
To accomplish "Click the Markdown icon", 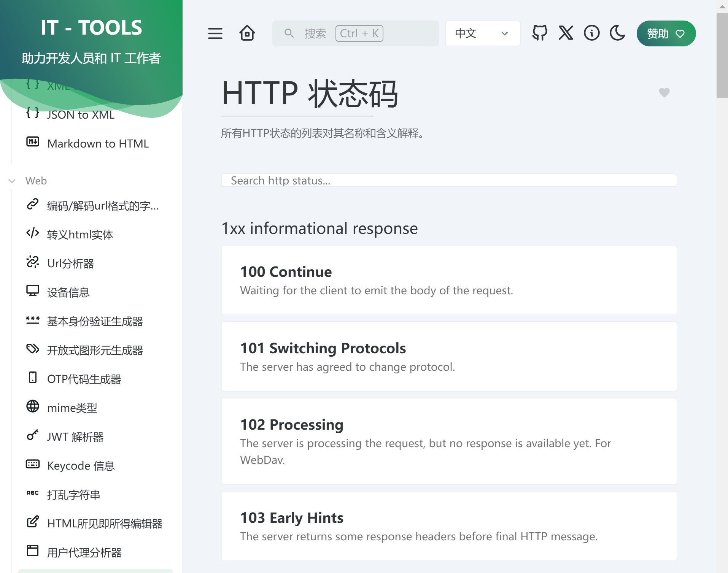I will pos(33,142).
